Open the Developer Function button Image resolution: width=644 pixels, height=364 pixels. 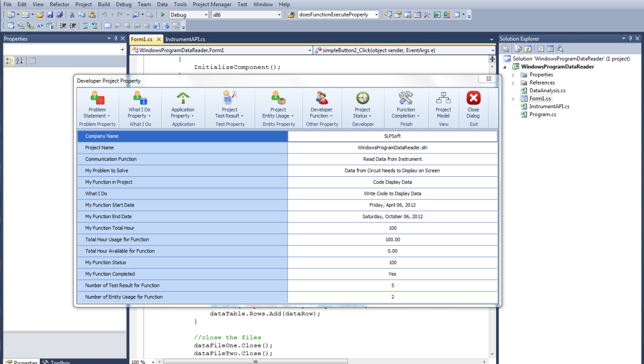coord(322,105)
